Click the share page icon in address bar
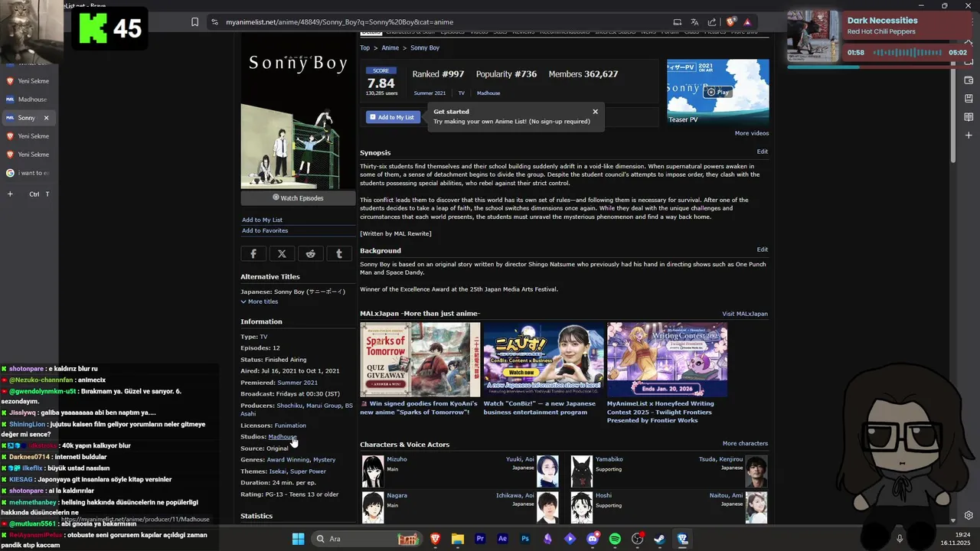The image size is (980, 551). pos(712,22)
